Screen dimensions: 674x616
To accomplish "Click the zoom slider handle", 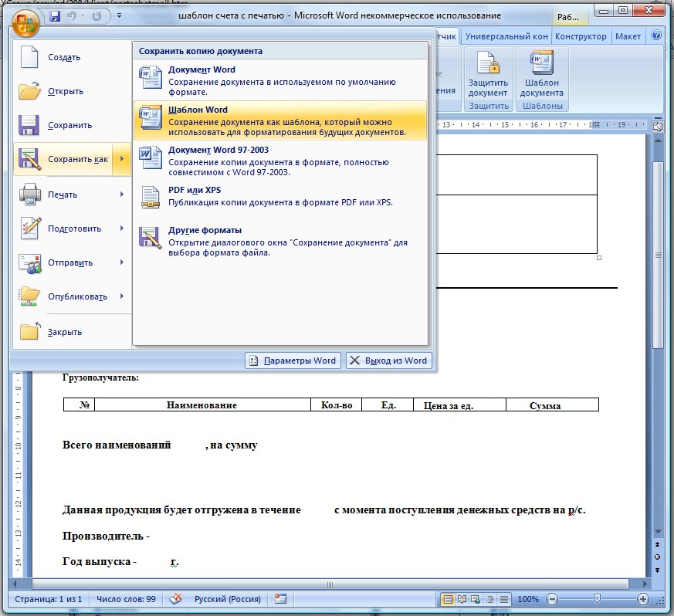I will pos(597,599).
